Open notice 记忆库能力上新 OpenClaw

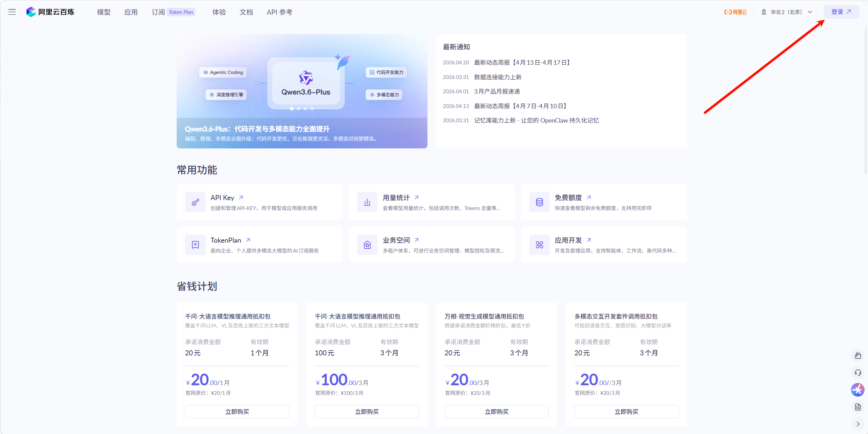[536, 120]
